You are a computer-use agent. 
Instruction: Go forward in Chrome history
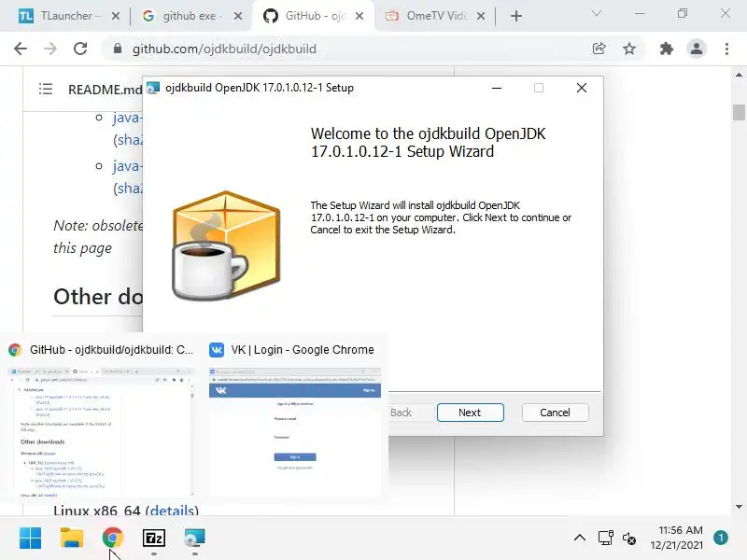point(50,49)
